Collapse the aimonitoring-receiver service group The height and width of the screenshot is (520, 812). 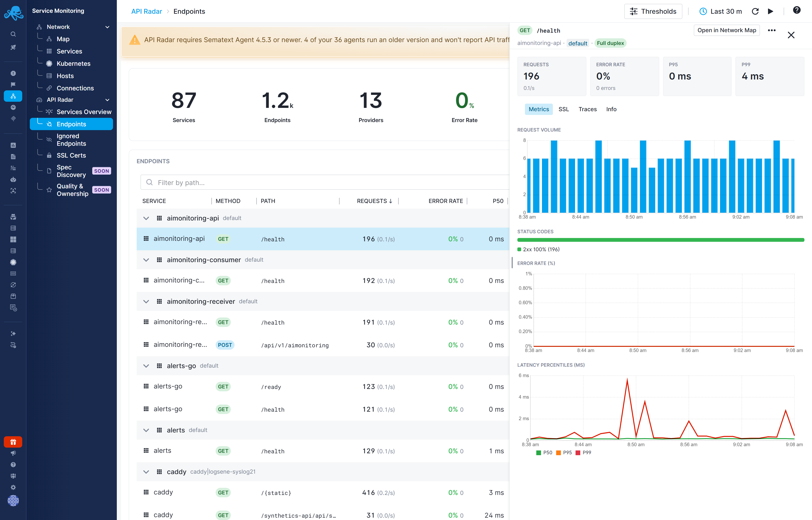[146, 302]
